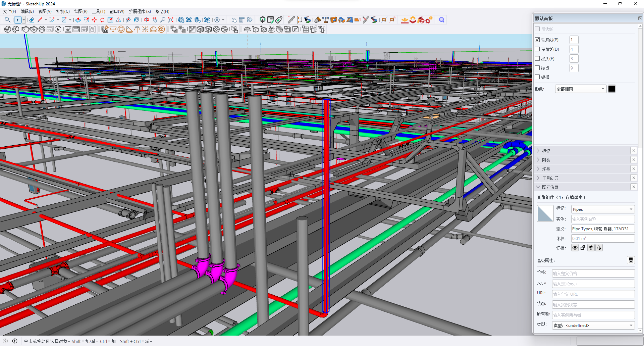The width and height of the screenshot is (644, 346).
Task: Click the 实例 instance name input field
Action: point(603,219)
